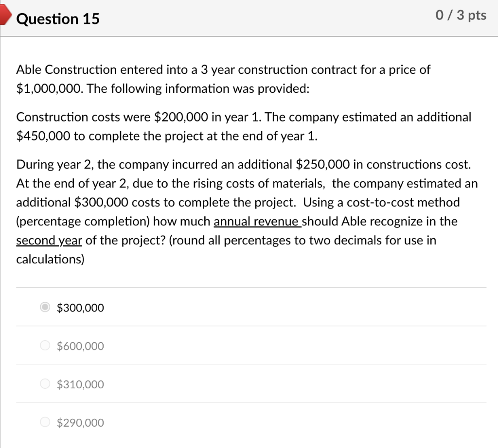498x448 pixels.
Task: Click the 0 / 3 pts score label
Action: [x=460, y=15]
